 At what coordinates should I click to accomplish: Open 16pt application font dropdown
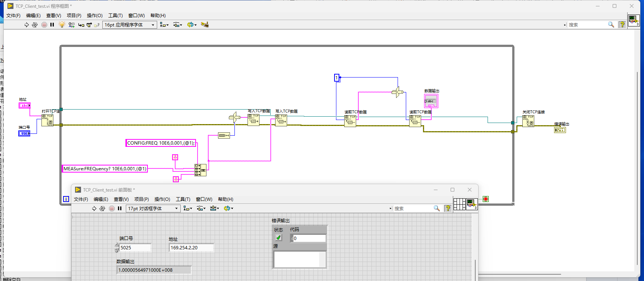(130, 25)
